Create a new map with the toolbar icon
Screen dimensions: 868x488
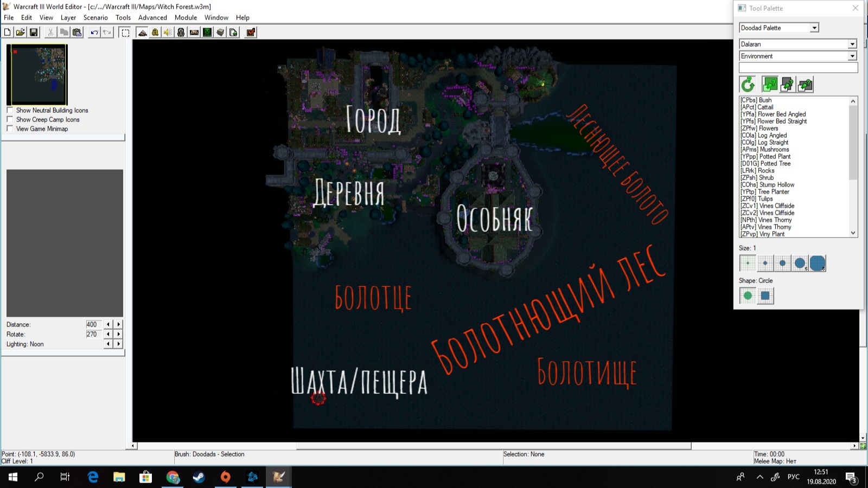click(x=7, y=33)
